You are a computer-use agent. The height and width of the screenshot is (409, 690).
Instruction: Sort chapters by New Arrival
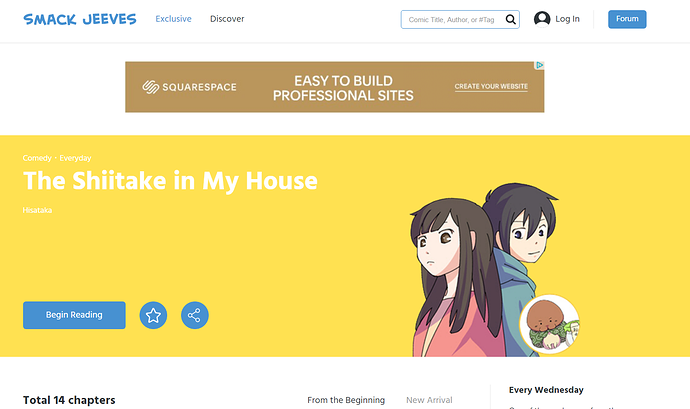(x=429, y=400)
